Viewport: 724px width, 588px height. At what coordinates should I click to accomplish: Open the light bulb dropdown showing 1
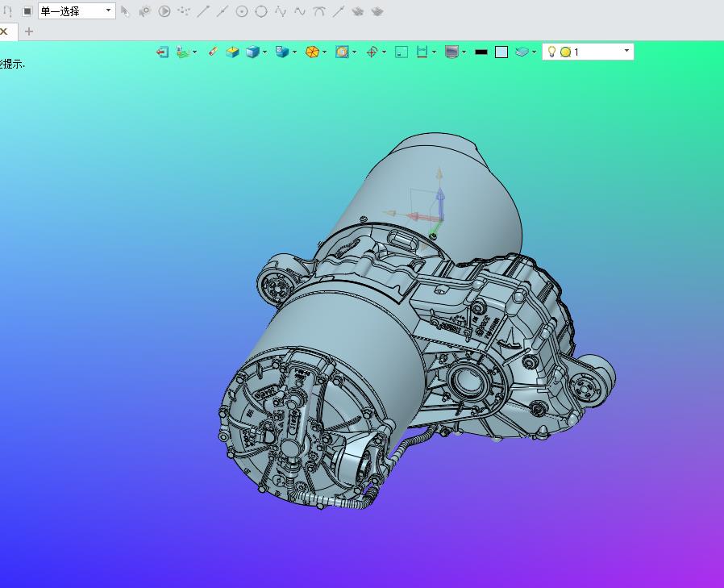pyautogui.click(x=626, y=51)
